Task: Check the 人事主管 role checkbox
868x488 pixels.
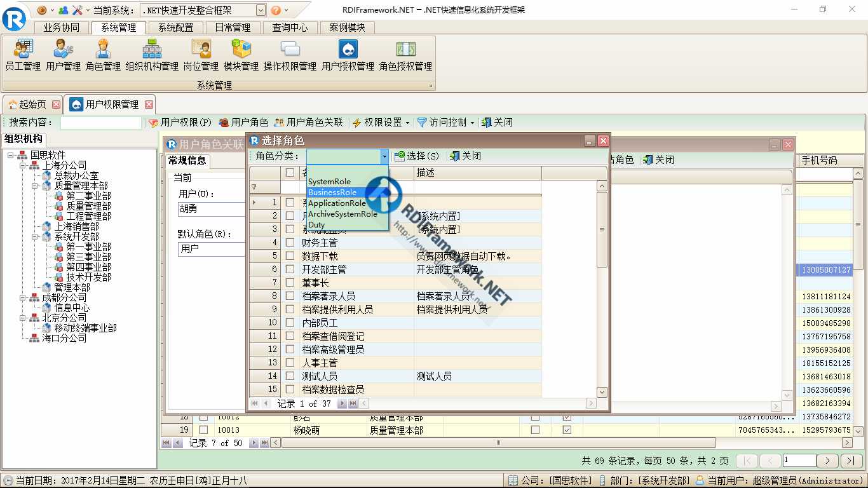Action: click(290, 362)
